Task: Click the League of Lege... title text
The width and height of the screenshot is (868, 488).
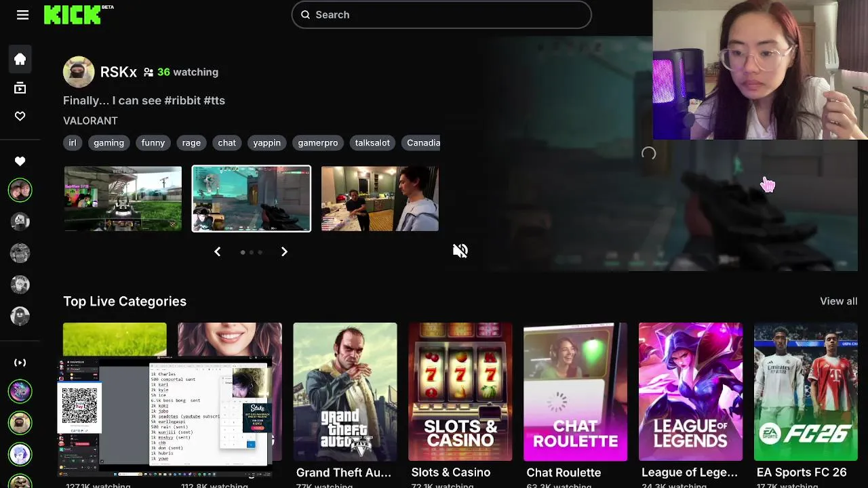Action: pyautogui.click(x=690, y=472)
